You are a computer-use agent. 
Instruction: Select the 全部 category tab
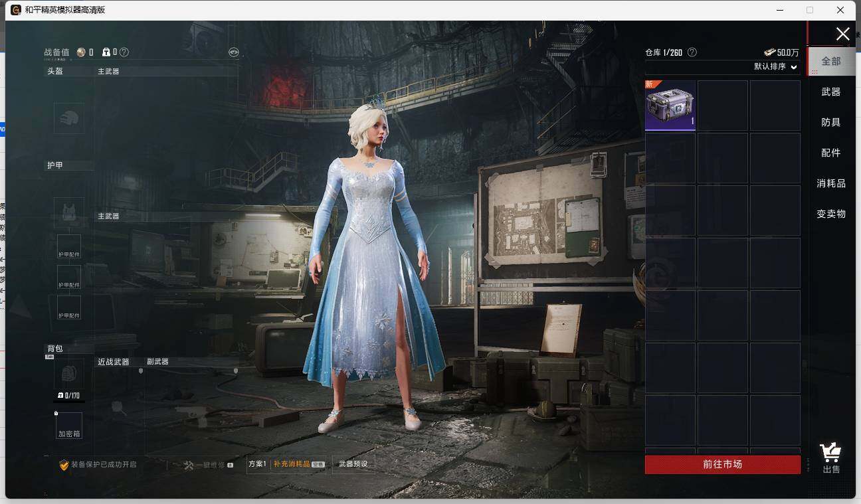[x=831, y=61]
